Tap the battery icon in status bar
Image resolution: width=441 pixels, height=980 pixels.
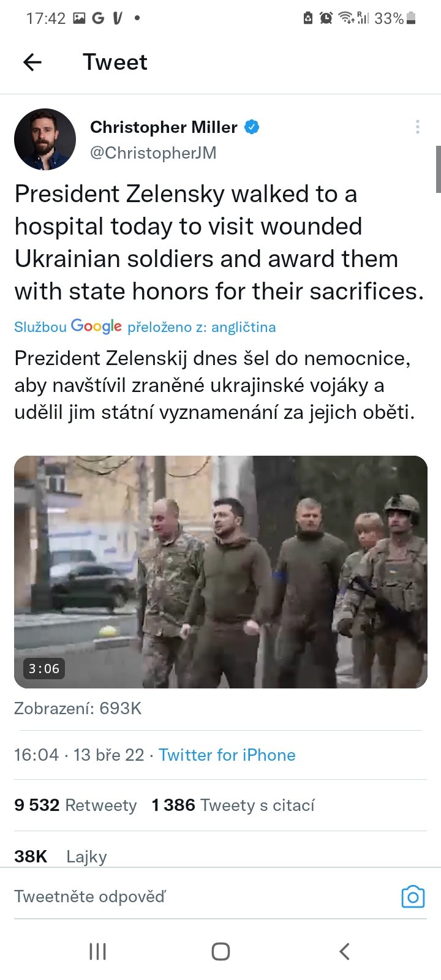pos(411,18)
